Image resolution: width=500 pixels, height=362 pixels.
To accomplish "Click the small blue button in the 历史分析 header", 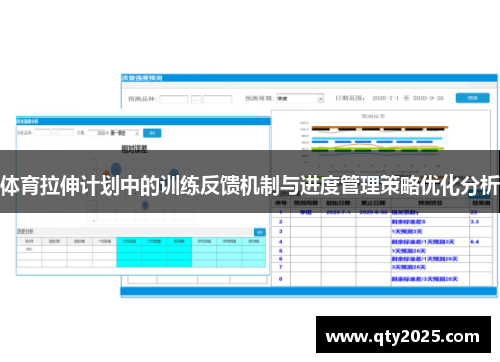I will [260, 232].
